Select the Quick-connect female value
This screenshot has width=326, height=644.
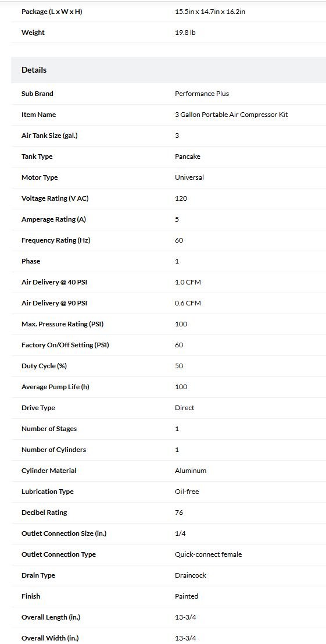point(208,554)
